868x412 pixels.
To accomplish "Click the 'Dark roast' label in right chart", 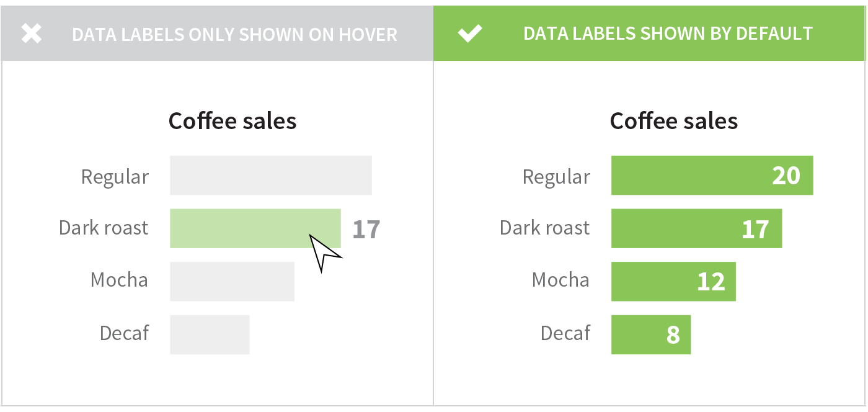I will [544, 228].
